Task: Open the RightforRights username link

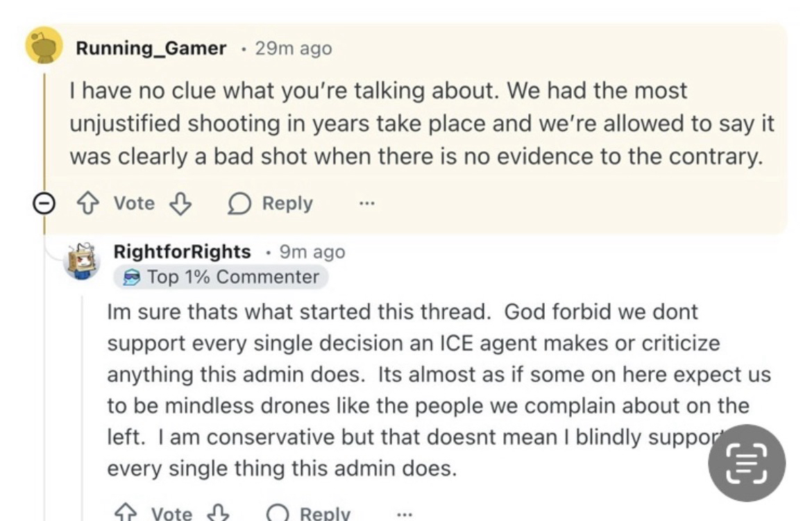Action: click(182, 252)
